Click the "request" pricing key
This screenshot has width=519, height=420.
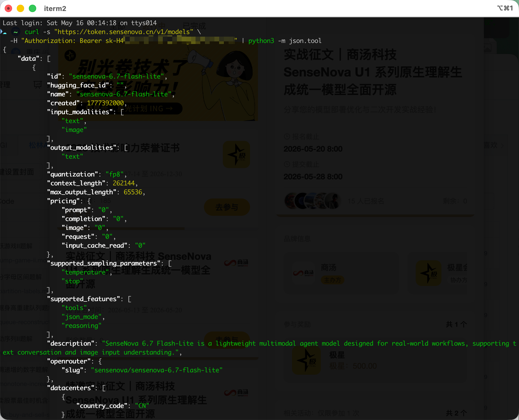click(x=78, y=237)
